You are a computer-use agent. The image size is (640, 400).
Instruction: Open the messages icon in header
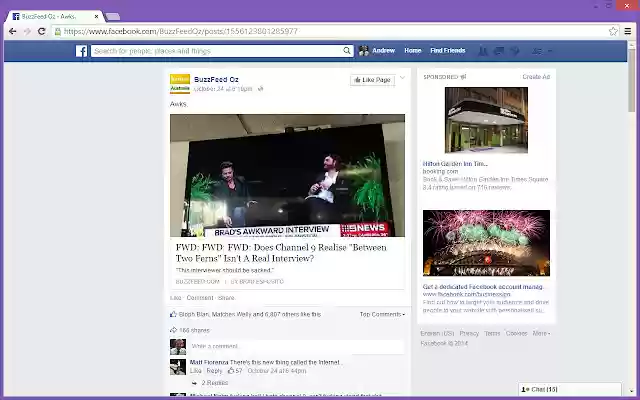click(499, 51)
